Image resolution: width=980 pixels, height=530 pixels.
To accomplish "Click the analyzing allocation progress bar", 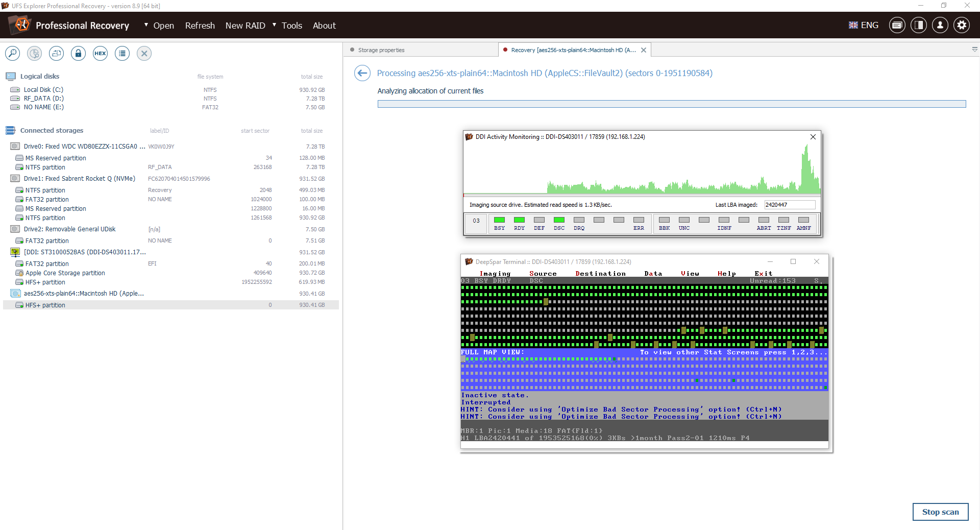I will (672, 104).
